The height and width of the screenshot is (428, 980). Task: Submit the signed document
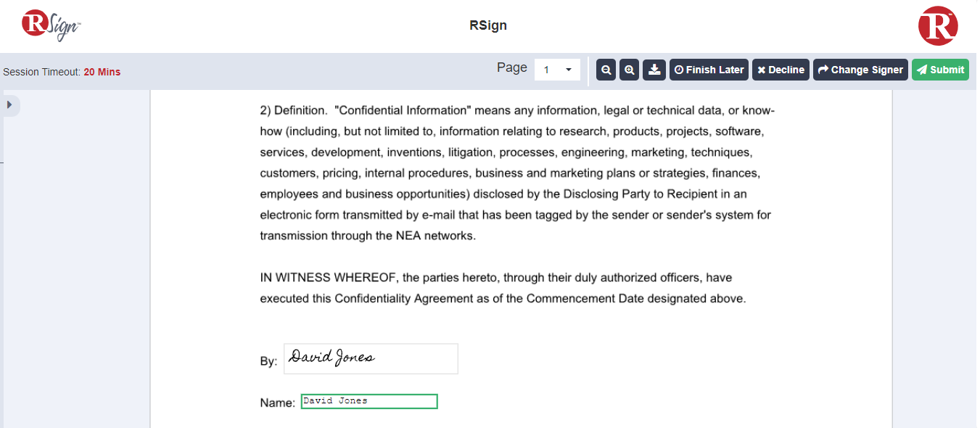click(x=940, y=70)
